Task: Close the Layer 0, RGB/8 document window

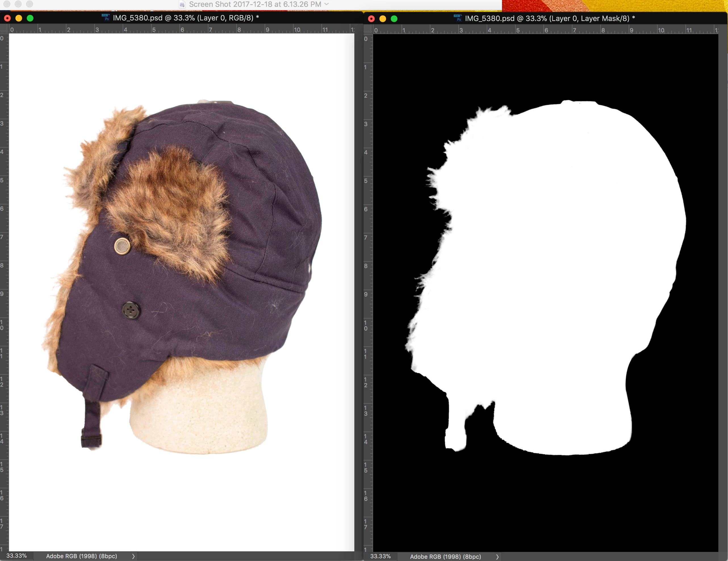Action: (x=7, y=18)
